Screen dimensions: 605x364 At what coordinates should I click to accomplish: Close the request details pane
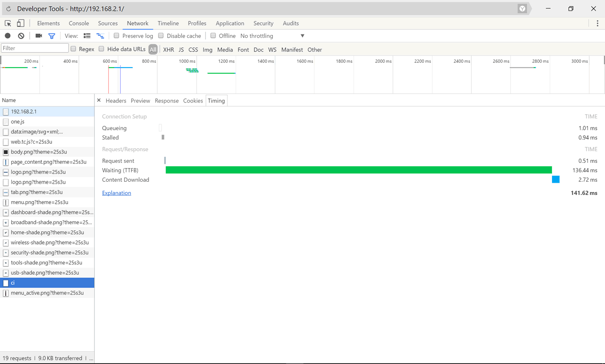[x=99, y=101]
